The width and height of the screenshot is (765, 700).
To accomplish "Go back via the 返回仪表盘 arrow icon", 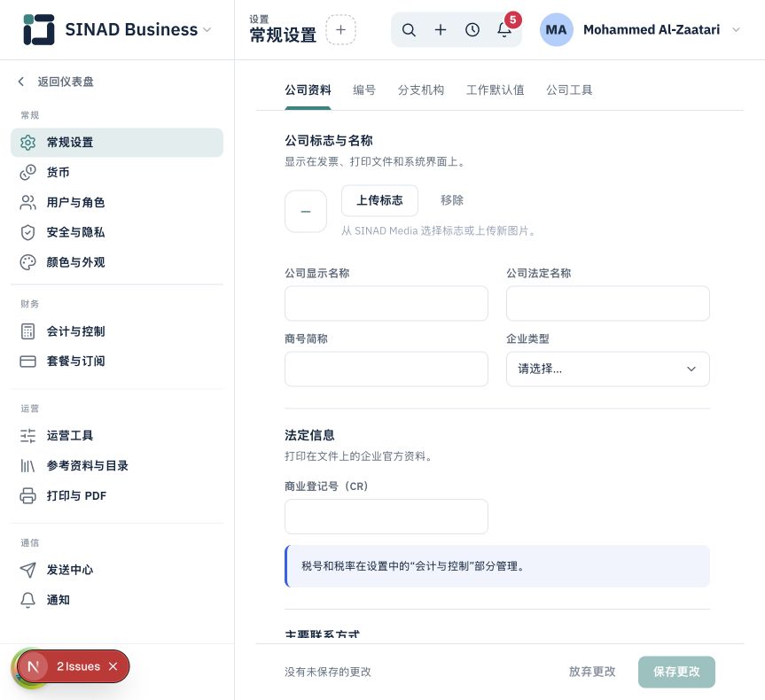I will 21,82.
